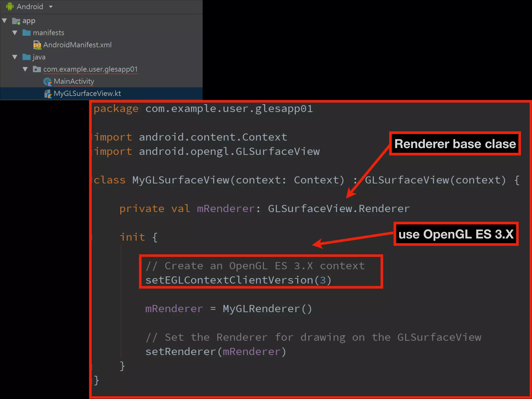The height and width of the screenshot is (399, 532).
Task: Select the manifests tree row label
Action: [49, 33]
